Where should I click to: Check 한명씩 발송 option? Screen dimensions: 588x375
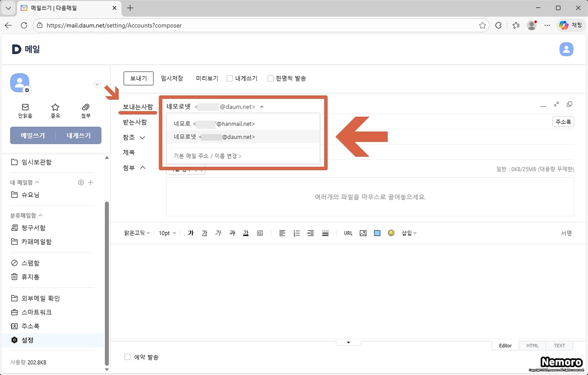point(270,78)
